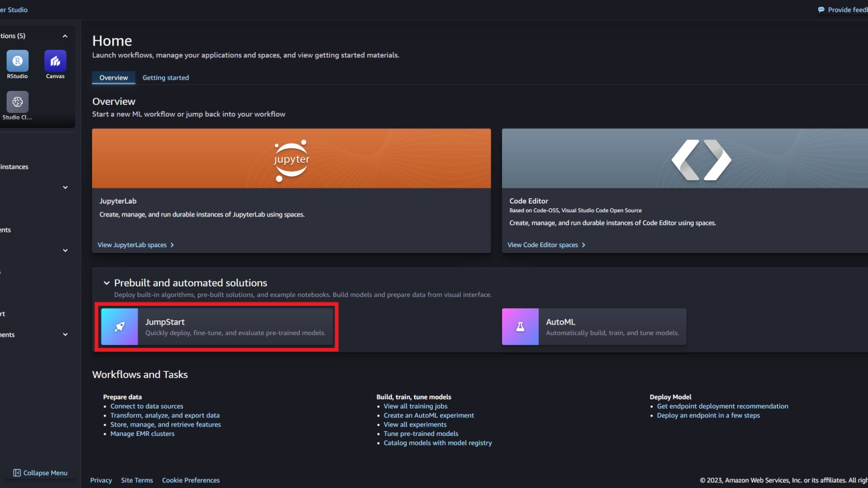Open Catalog models with model registry link
868x488 pixels.
click(437, 443)
